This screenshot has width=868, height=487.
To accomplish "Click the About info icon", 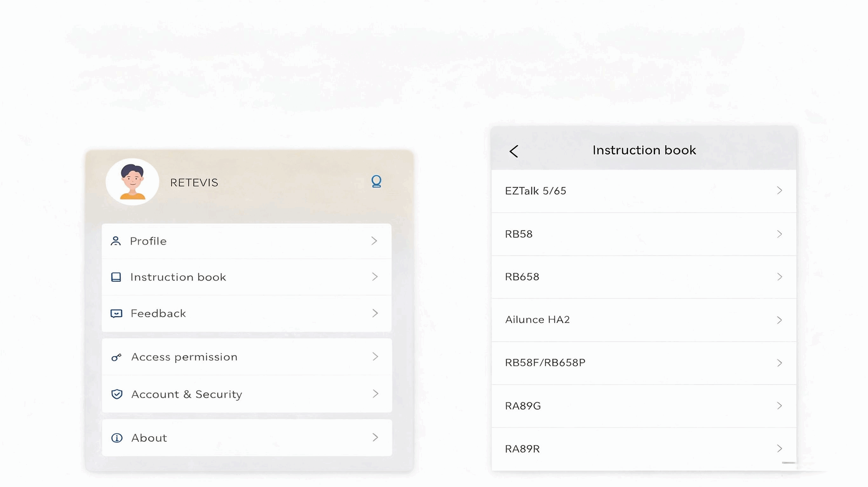I will pos(117,438).
